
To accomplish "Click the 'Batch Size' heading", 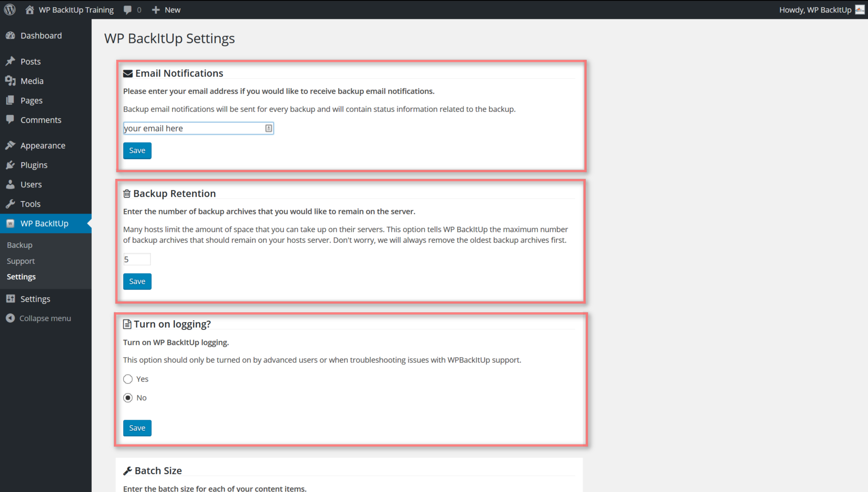I will (158, 470).
